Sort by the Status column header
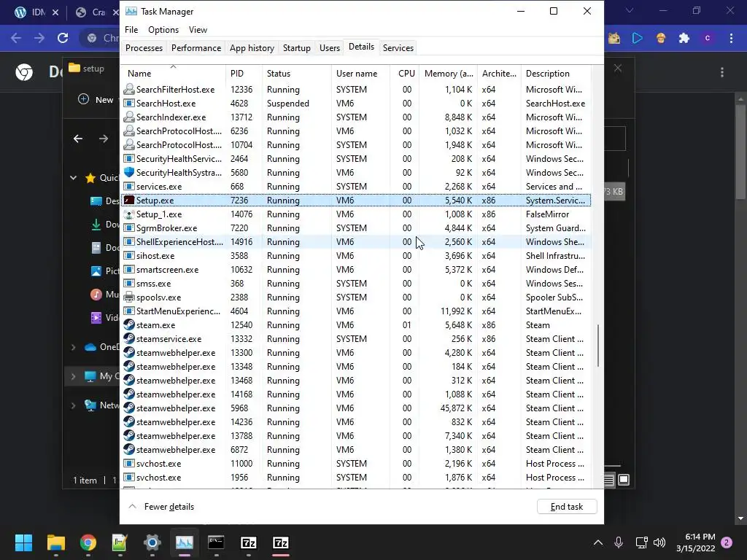This screenshot has width=747, height=560. 296,74
